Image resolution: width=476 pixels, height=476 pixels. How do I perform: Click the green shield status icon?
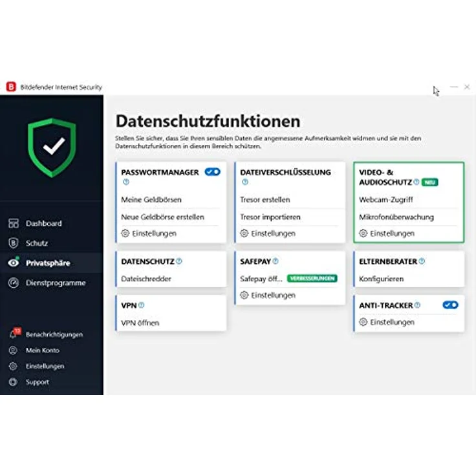[x=52, y=147]
